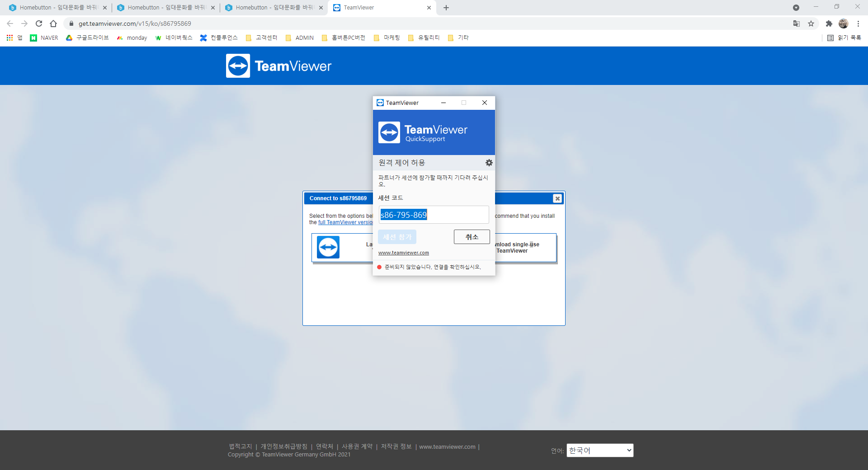Viewport: 868px width, 470px height.
Task: Go forward in browser history
Action: click(x=24, y=23)
